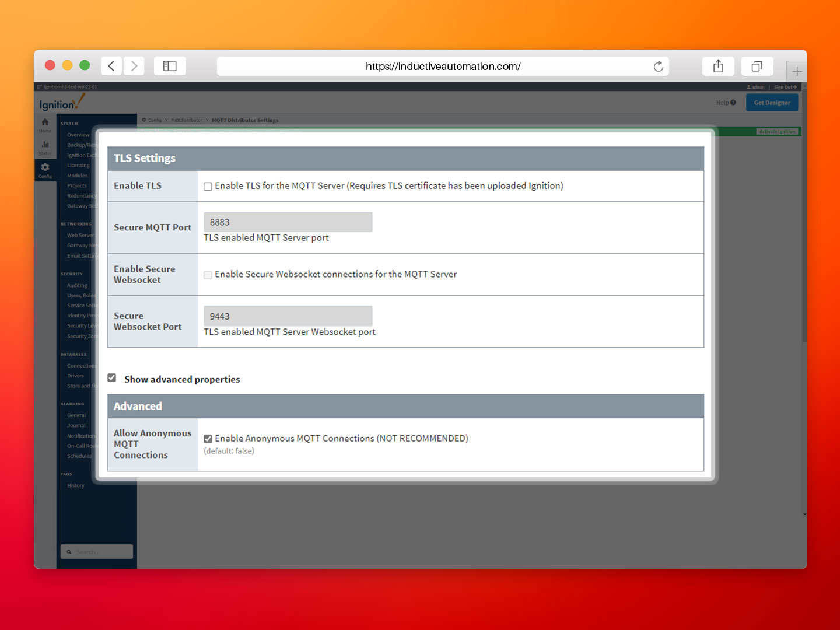The image size is (840, 630).
Task: Add a new browser tab
Action: pyautogui.click(x=797, y=72)
